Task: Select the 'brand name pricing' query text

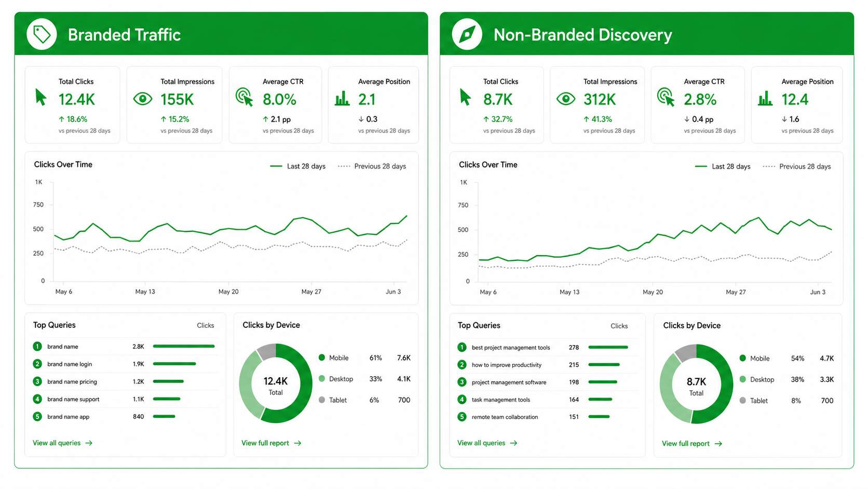Action: tap(72, 381)
